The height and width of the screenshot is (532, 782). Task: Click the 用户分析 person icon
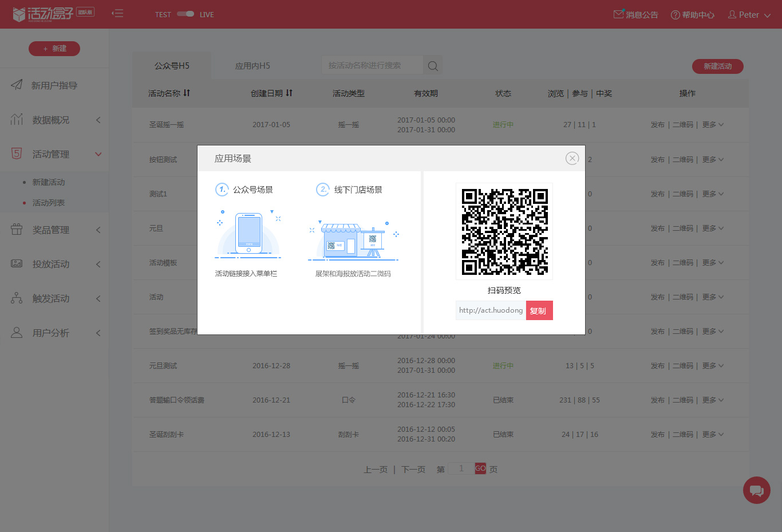point(17,332)
